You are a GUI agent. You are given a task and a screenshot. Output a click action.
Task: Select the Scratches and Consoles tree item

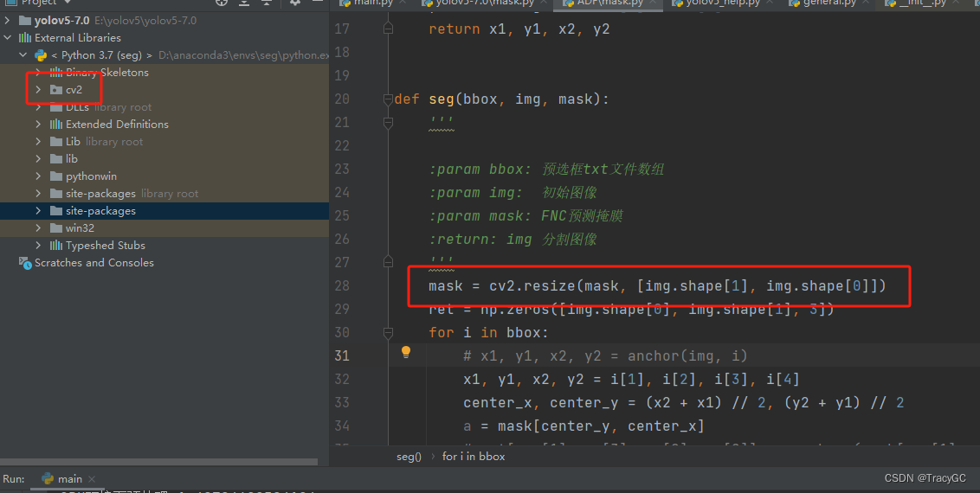pyautogui.click(x=164, y=263)
